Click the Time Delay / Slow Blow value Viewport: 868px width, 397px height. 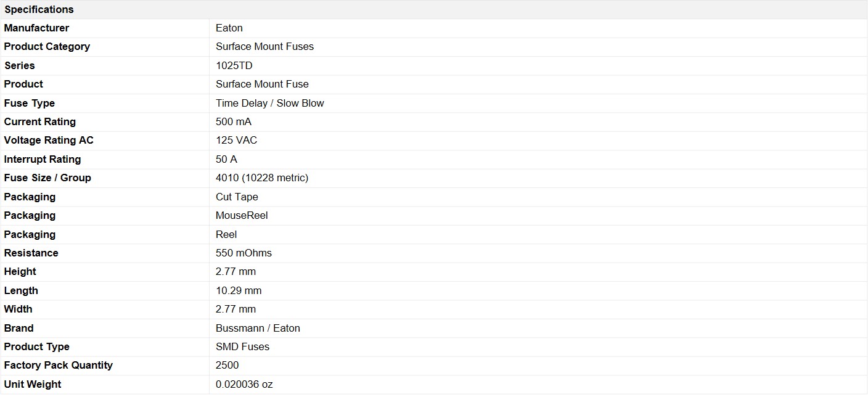269,103
